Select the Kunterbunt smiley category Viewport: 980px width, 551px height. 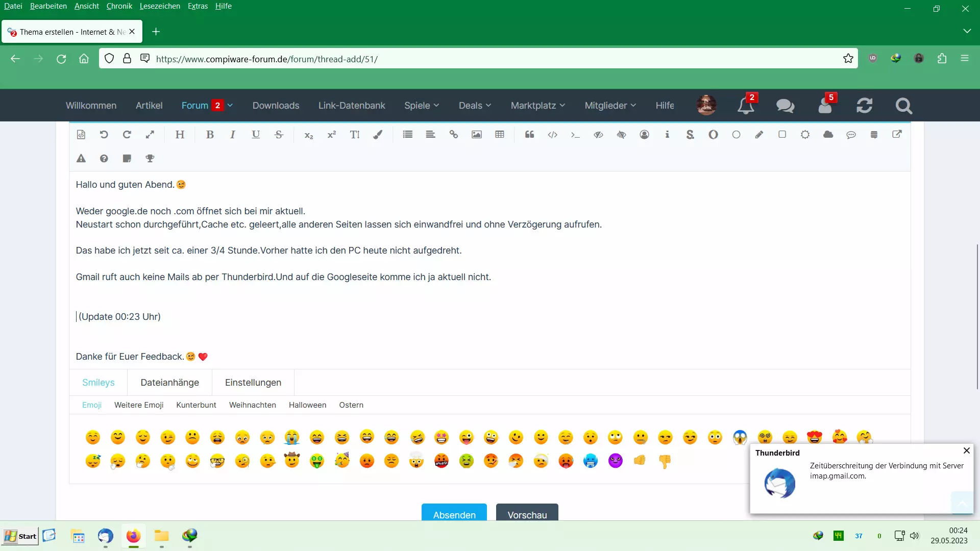click(x=196, y=405)
